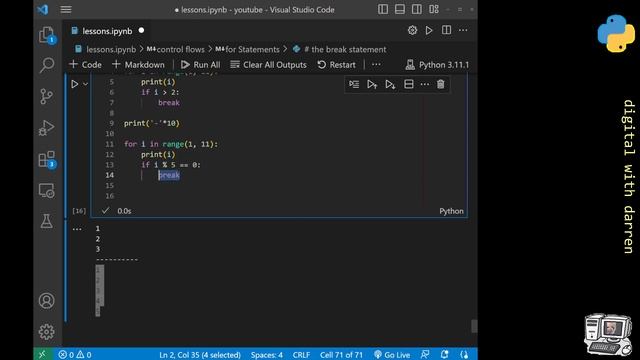Open the Extensions view
Screen dimensions: 640x360
pyautogui.click(x=47, y=159)
